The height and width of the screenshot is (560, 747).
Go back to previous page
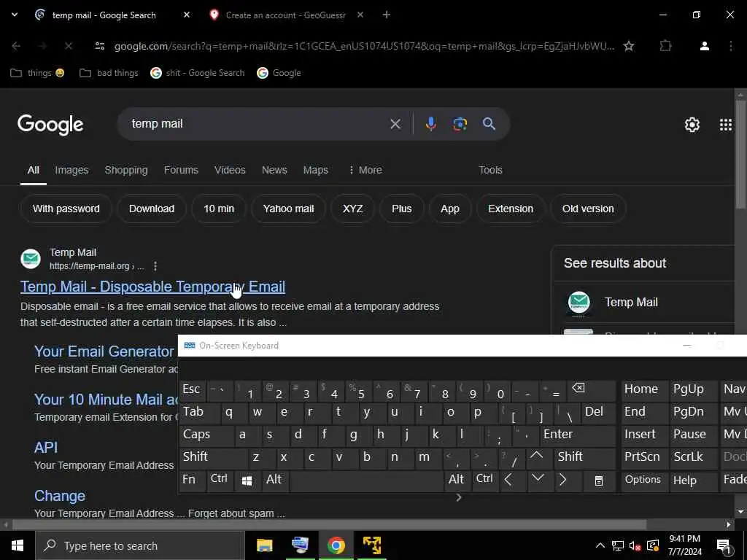[16, 46]
